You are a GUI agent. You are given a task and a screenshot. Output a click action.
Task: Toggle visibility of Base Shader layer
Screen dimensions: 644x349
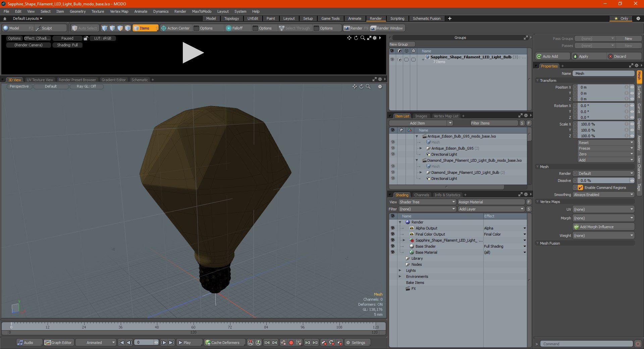tap(392, 246)
